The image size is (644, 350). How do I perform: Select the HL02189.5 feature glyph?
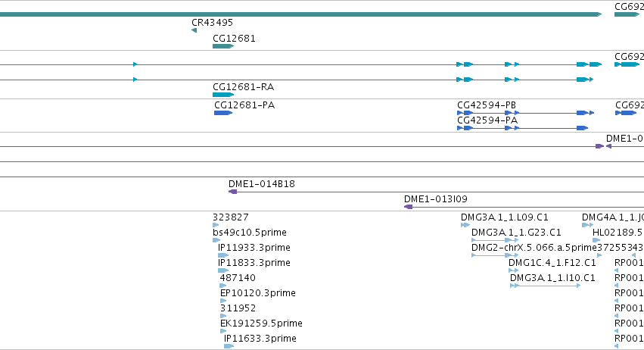(x=596, y=240)
